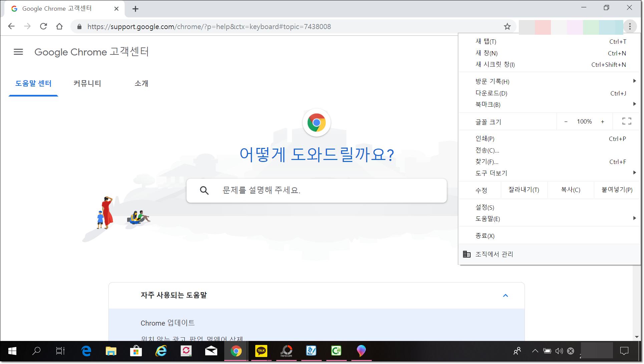Viewport: 644px width, 364px height.
Task: Increase zoom with the plus button
Action: pyautogui.click(x=602, y=122)
